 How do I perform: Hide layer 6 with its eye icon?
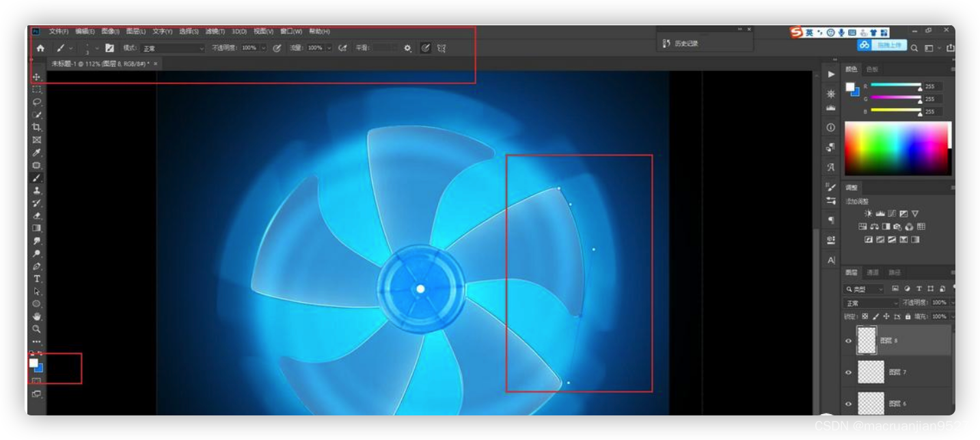849,404
